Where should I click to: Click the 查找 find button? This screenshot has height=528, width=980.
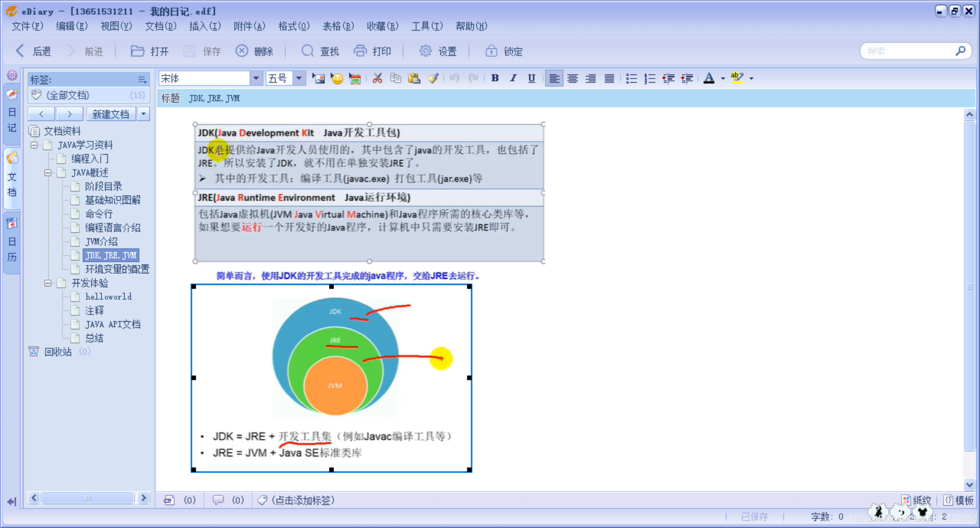point(320,51)
